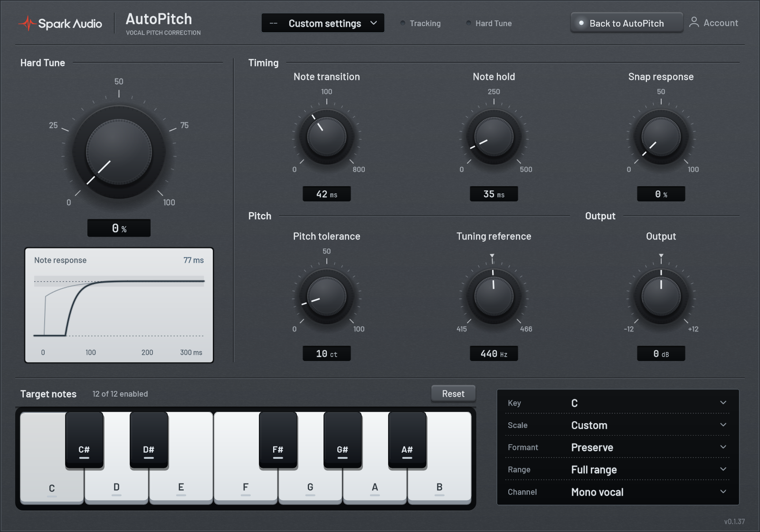
Task: Click the Tuning reference default marker triangle
Action: tap(492, 256)
